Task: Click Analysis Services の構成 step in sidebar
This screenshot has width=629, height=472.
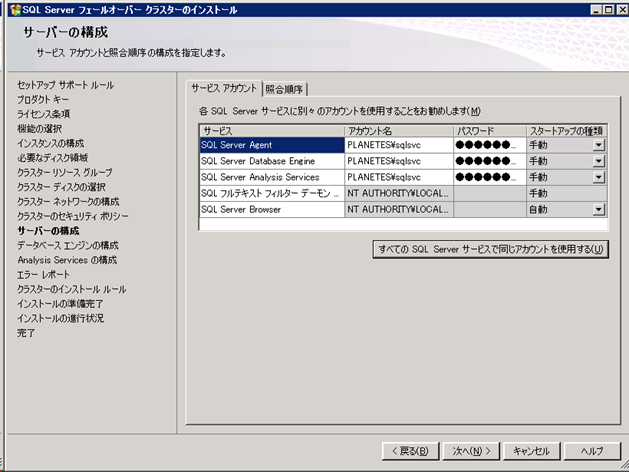Action: coord(67,260)
